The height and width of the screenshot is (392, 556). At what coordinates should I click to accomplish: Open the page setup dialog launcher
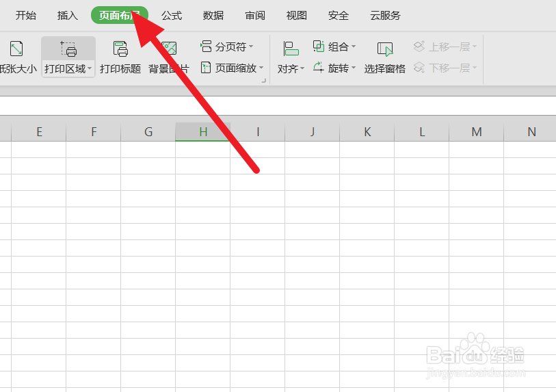coord(264,81)
